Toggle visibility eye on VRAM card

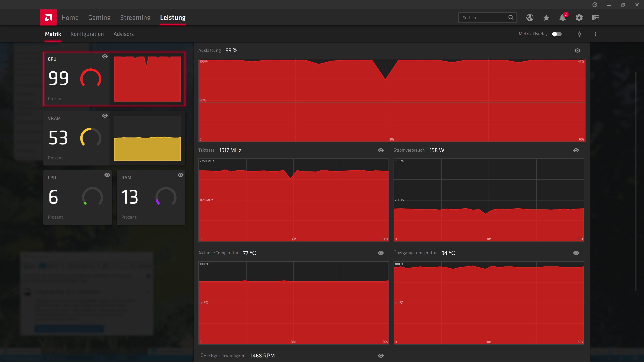[x=105, y=116]
